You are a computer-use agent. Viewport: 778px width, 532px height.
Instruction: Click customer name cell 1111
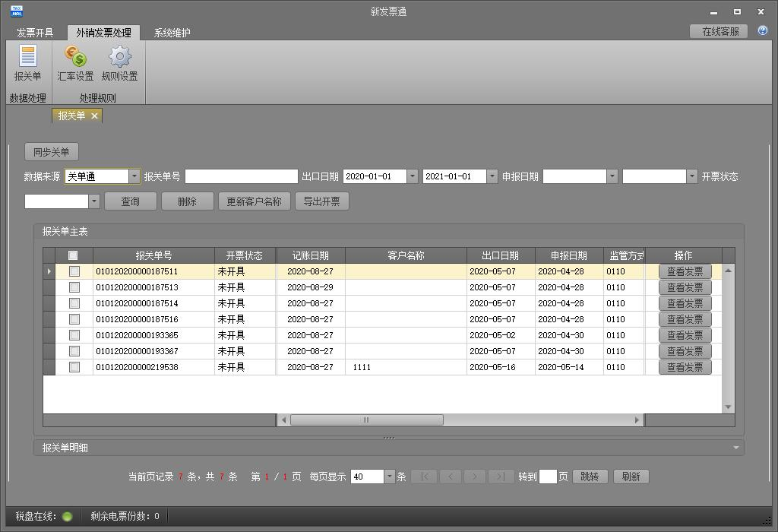point(406,367)
